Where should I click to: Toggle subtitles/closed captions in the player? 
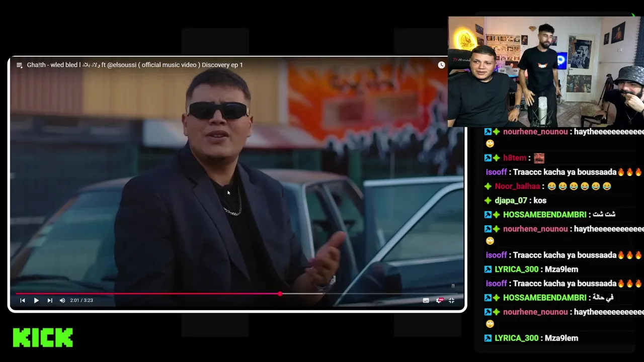point(426,300)
